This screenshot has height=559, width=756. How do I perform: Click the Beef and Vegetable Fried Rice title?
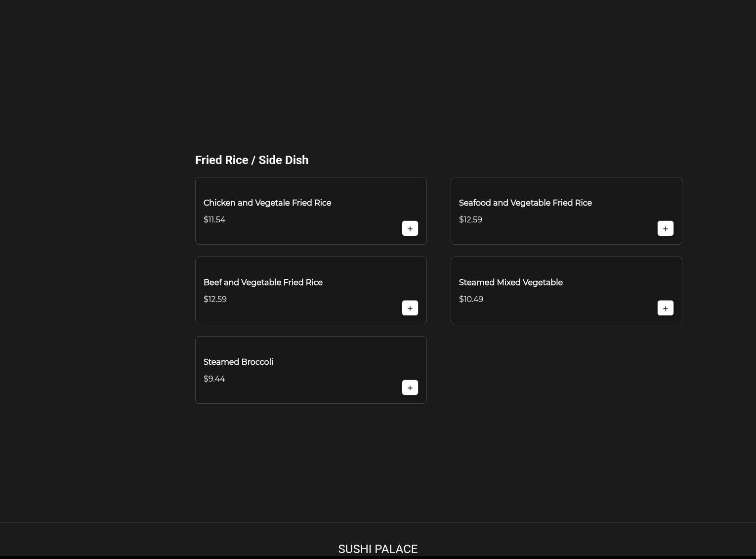pos(263,282)
